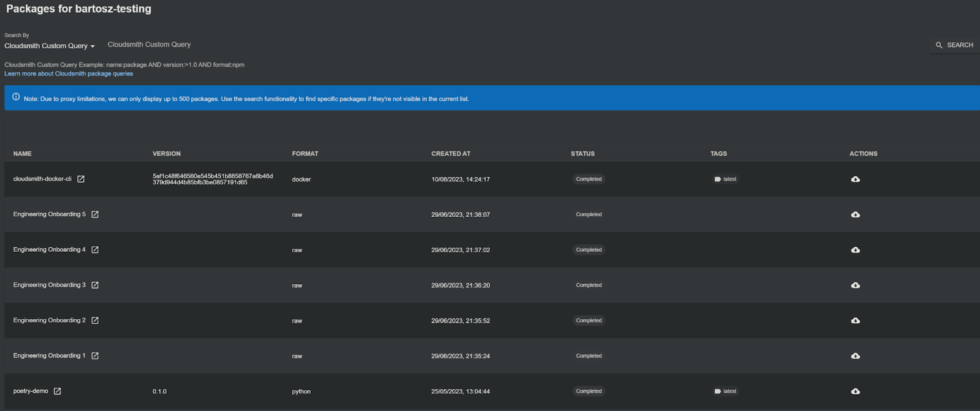Download Engineering Onboarding 4 package
Image resolution: width=980 pixels, height=411 pixels.
click(x=856, y=250)
